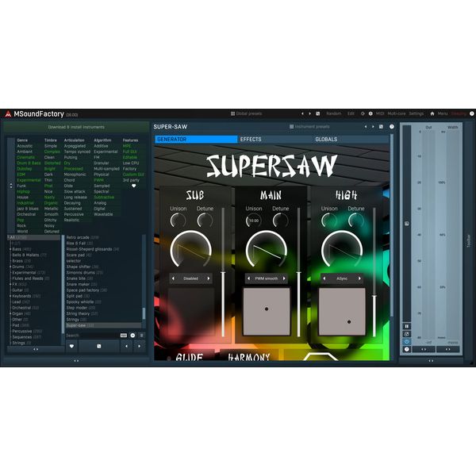Select the Space pad factory instrument
Viewport: 476px width, 476px height.
coord(86,290)
